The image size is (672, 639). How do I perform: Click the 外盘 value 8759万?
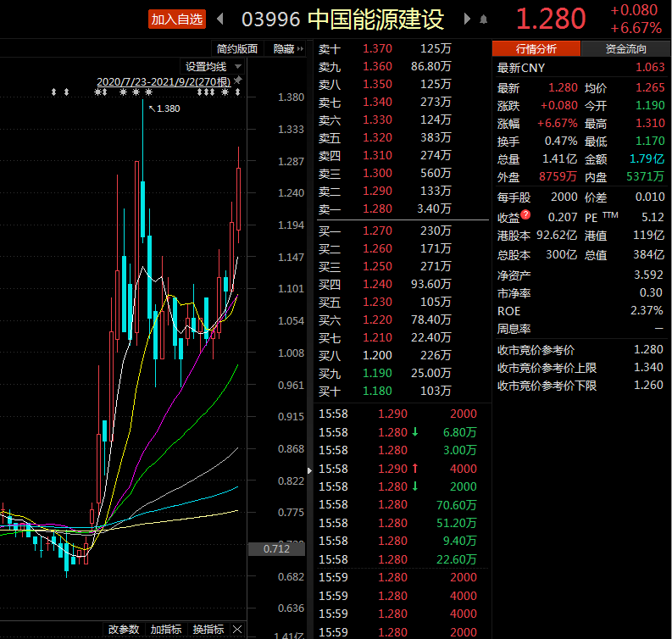pos(558,176)
